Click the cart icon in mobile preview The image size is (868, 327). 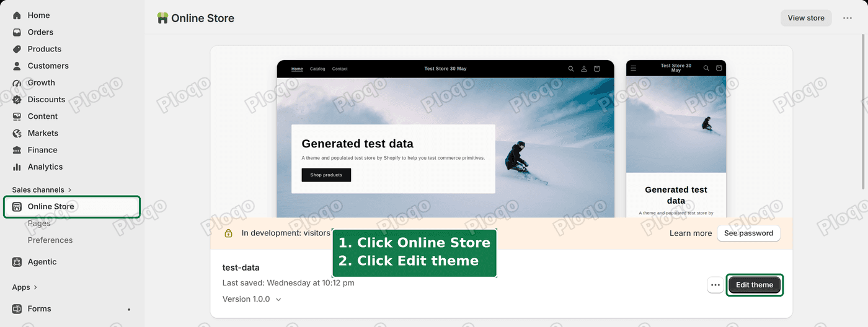click(719, 68)
